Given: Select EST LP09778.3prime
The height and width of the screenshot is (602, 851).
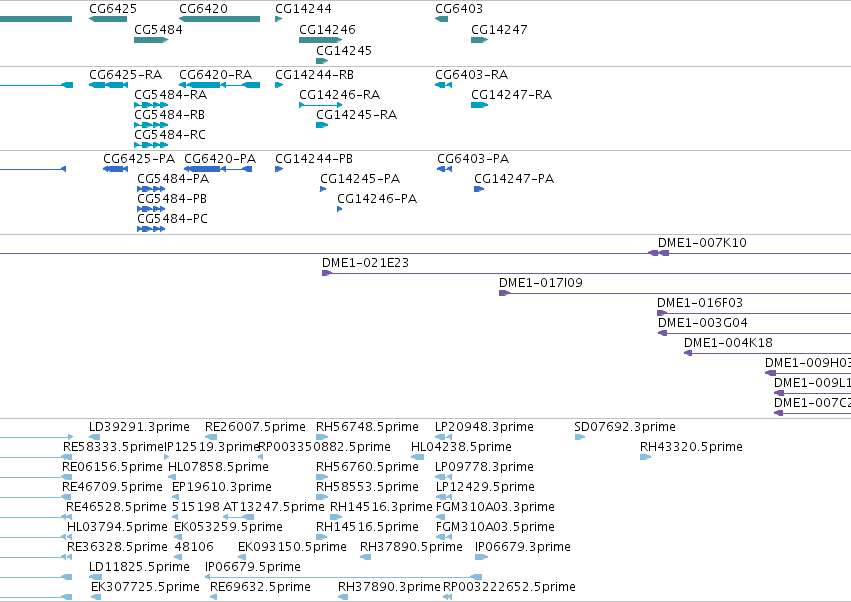Looking at the screenshot, I should (484, 467).
